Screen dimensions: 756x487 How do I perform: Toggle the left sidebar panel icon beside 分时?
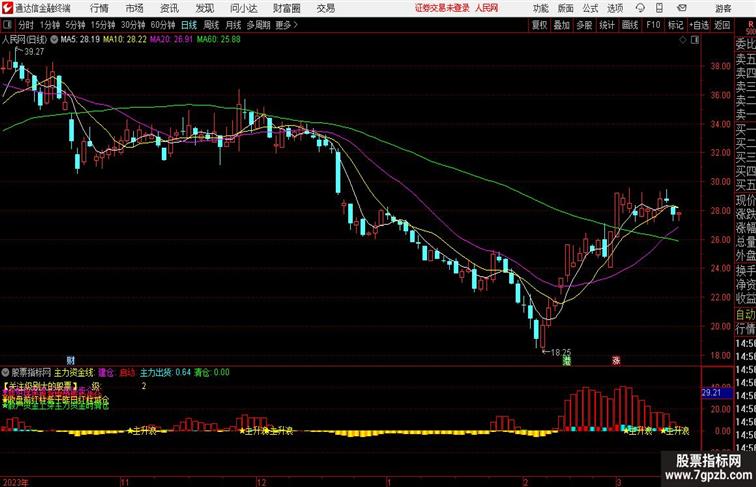point(7,25)
